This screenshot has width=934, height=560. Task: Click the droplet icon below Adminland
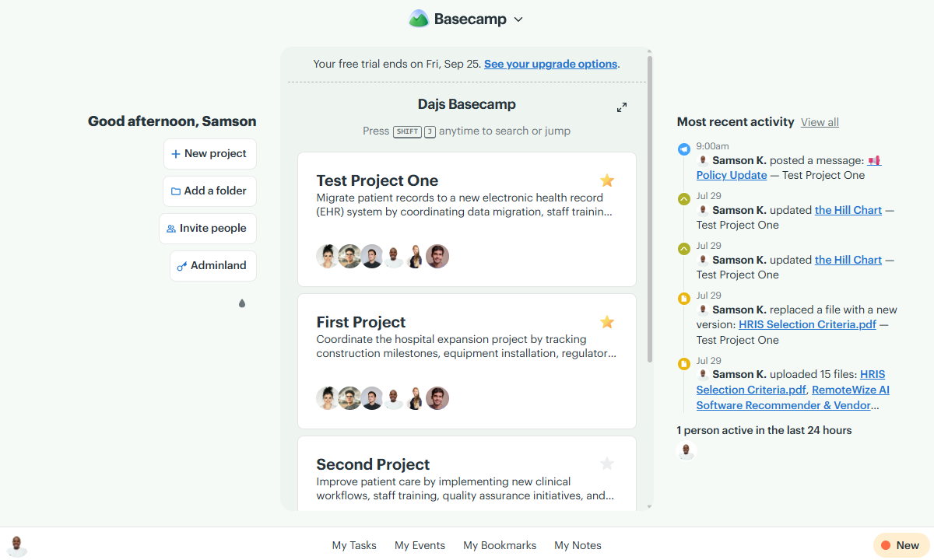242,303
